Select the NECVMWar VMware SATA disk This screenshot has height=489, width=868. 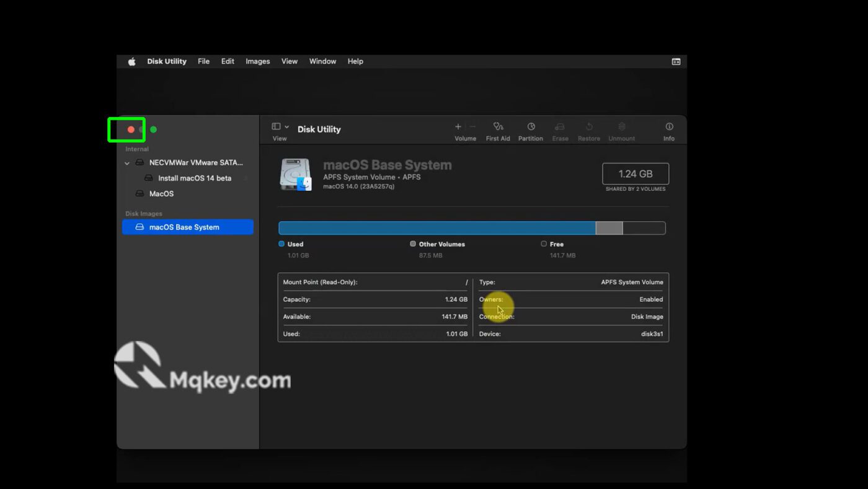point(188,162)
